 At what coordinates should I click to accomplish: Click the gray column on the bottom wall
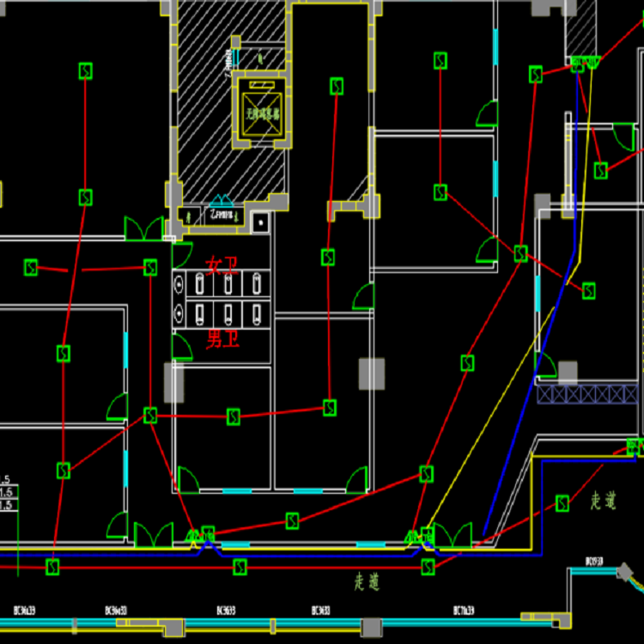(371, 627)
